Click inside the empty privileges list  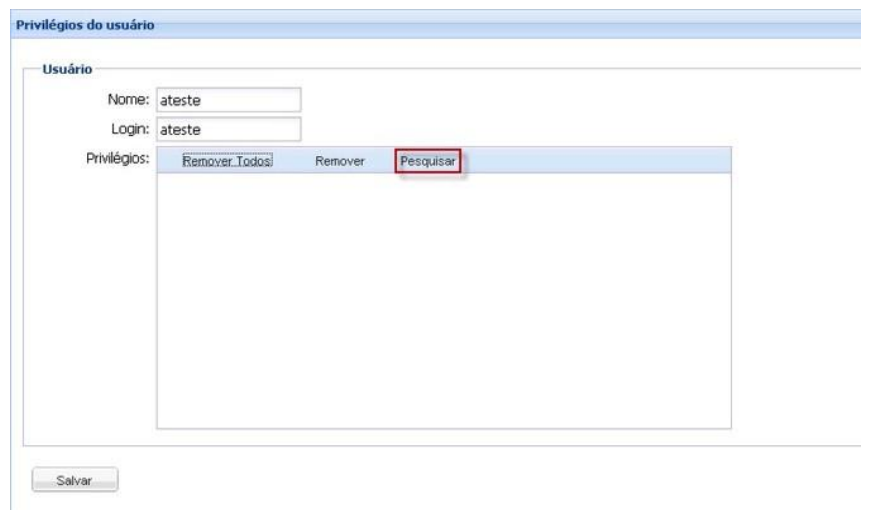tap(444, 300)
